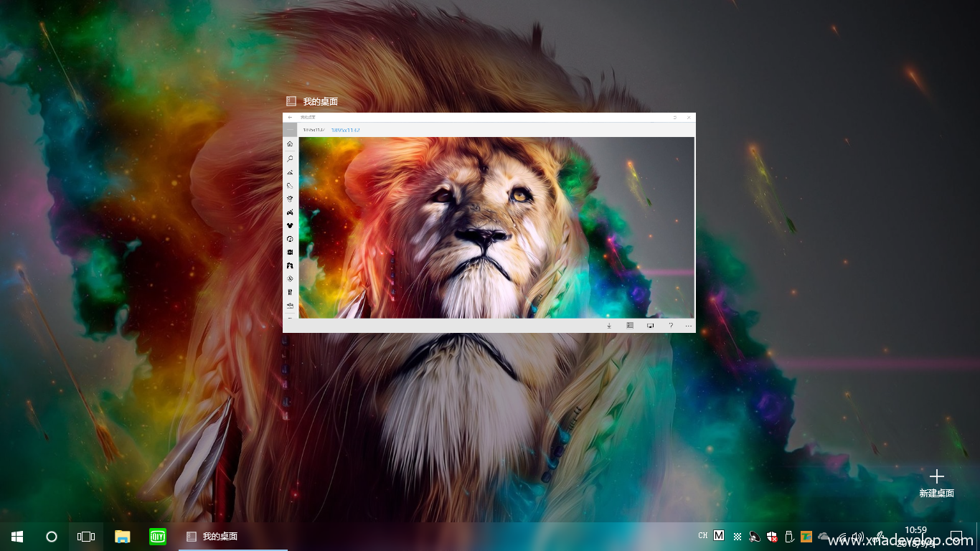Click the question mark help icon
The height and width of the screenshot is (551, 980).
coord(671,326)
